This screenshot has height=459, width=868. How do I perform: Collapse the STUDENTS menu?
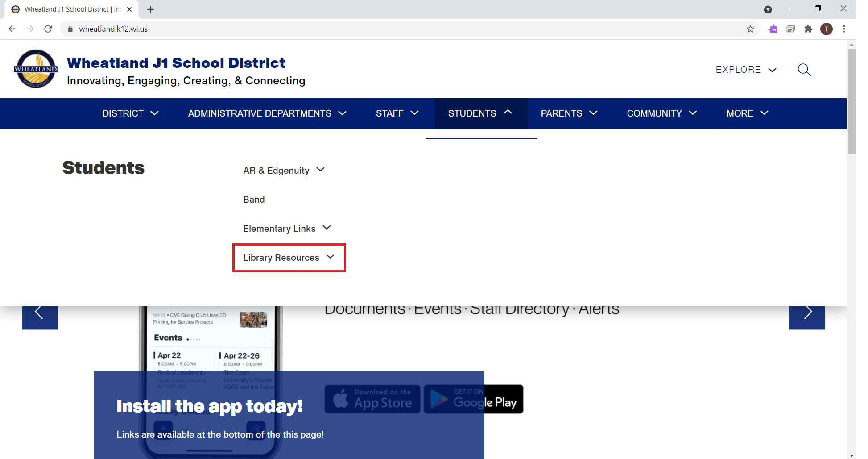(481, 113)
